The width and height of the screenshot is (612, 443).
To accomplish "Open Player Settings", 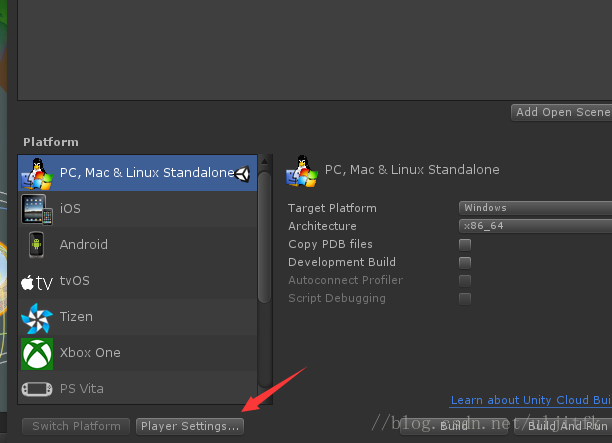I will (190, 426).
